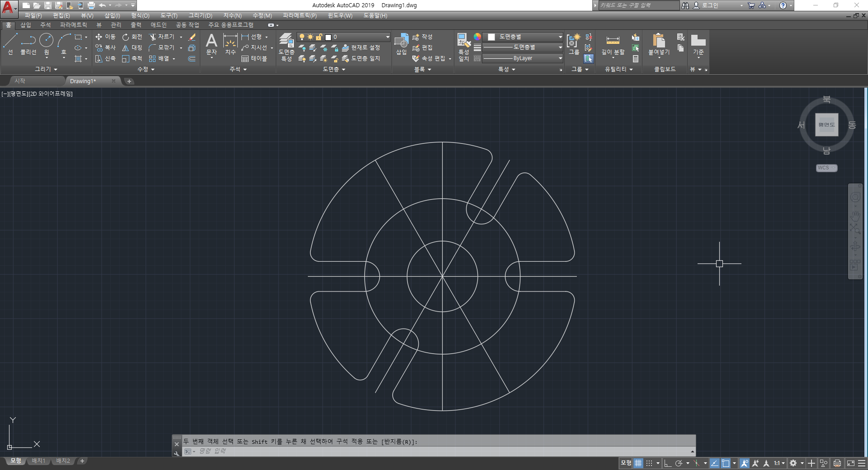Select the Scale (축척) tool
Viewport: 868px width, 470px height.
point(132,58)
